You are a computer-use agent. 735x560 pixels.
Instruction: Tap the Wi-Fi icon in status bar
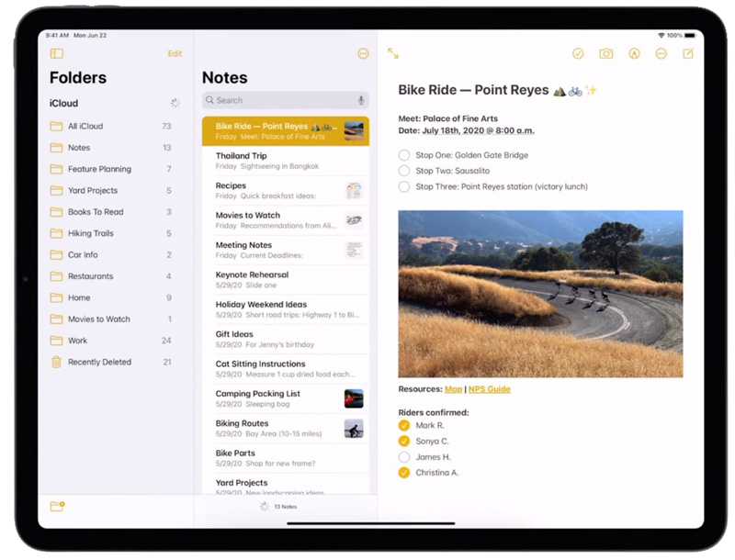661,35
